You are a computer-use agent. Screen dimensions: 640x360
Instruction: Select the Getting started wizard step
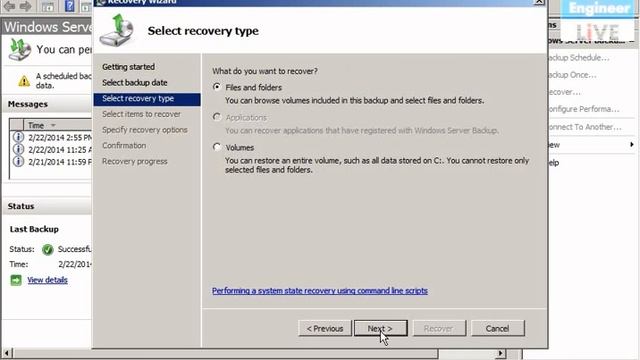128,67
